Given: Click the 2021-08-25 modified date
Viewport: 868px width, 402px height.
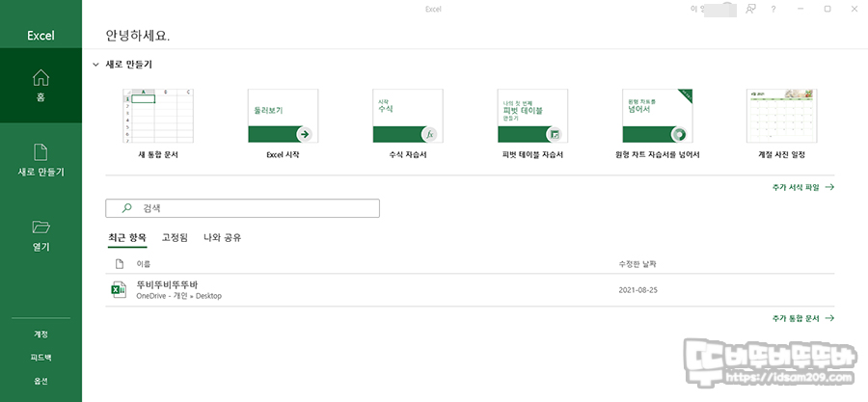Looking at the screenshot, I should 638,290.
